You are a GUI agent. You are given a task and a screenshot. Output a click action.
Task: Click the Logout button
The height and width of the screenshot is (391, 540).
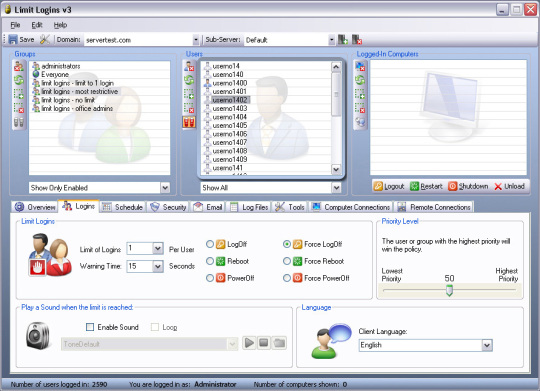tap(389, 186)
